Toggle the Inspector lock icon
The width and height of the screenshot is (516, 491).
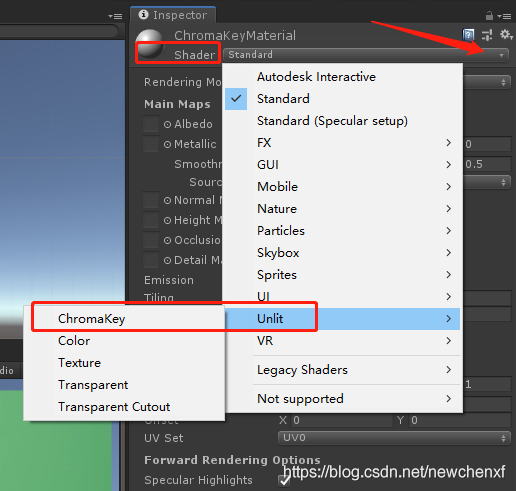tap(489, 16)
